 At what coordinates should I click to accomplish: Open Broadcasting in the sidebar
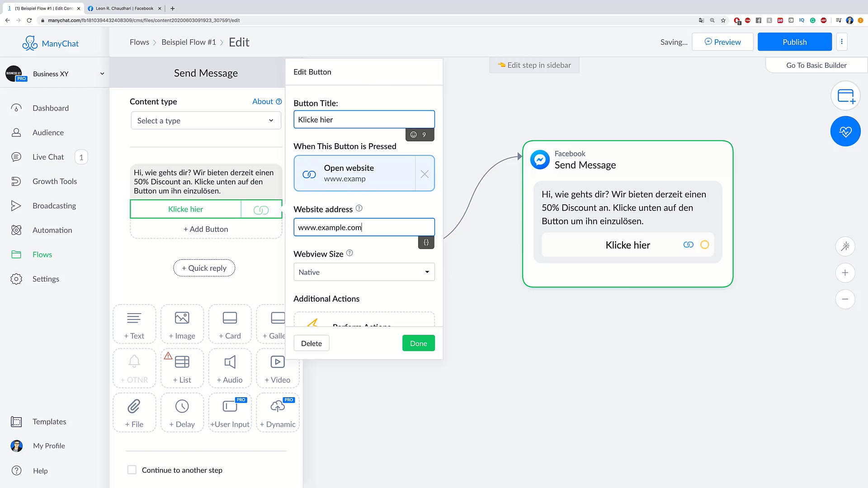(54, 206)
